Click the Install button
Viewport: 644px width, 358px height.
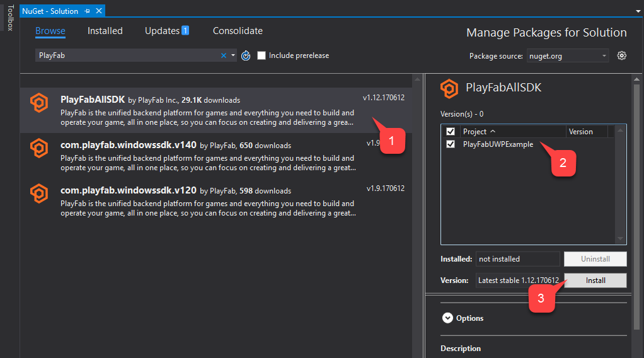(x=595, y=280)
